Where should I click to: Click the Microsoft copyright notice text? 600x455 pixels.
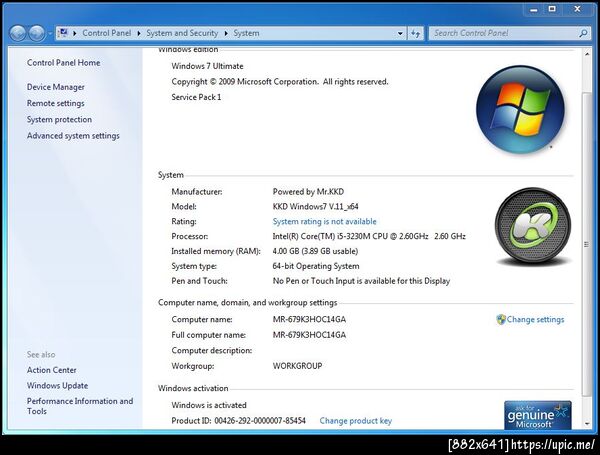[x=280, y=82]
